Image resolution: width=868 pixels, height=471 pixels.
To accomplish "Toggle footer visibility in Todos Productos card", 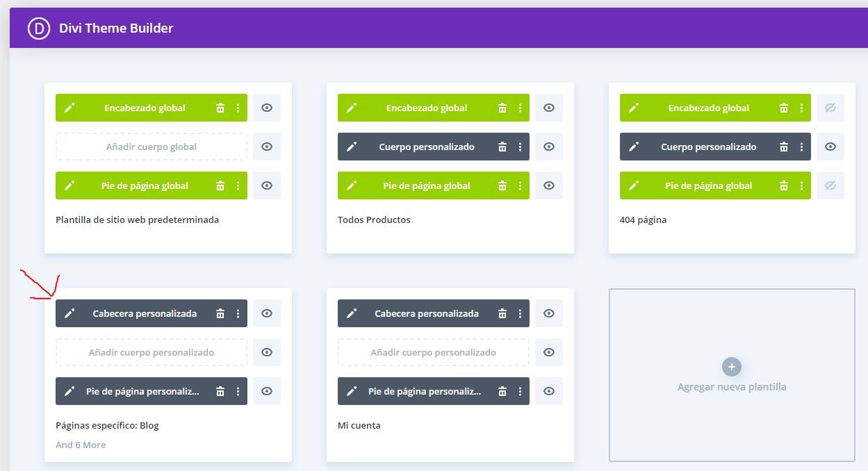I will 549,185.
